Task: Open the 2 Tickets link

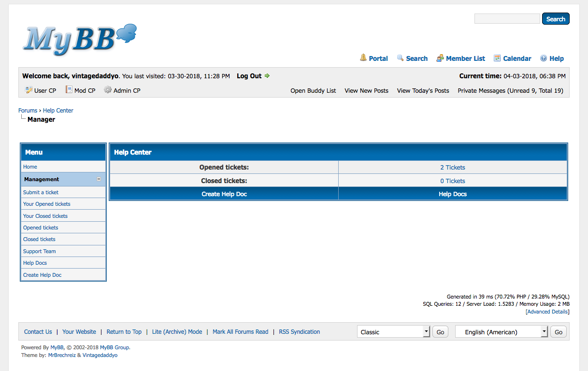Action: (453, 168)
